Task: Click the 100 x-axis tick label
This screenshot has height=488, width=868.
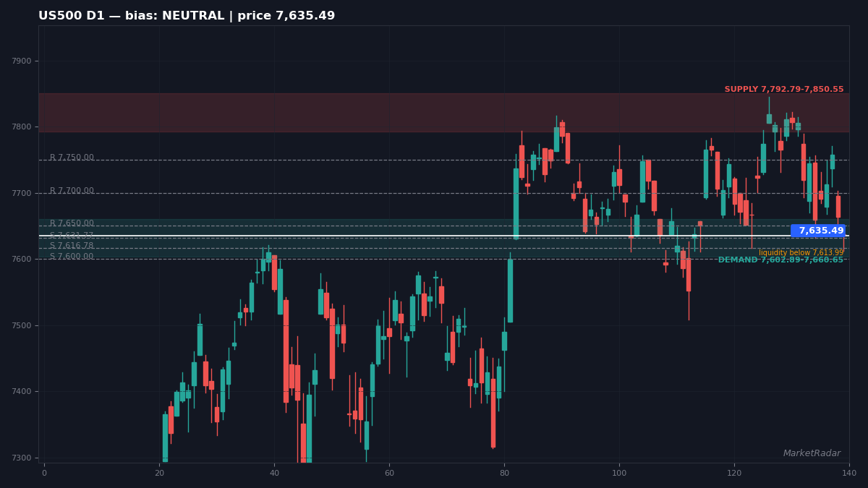Action: pyautogui.click(x=619, y=474)
